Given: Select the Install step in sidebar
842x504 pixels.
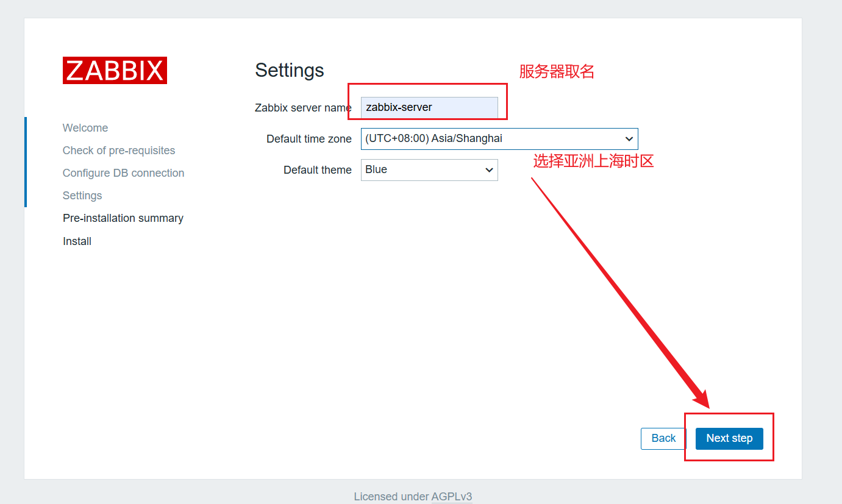Looking at the screenshot, I should click(x=77, y=241).
